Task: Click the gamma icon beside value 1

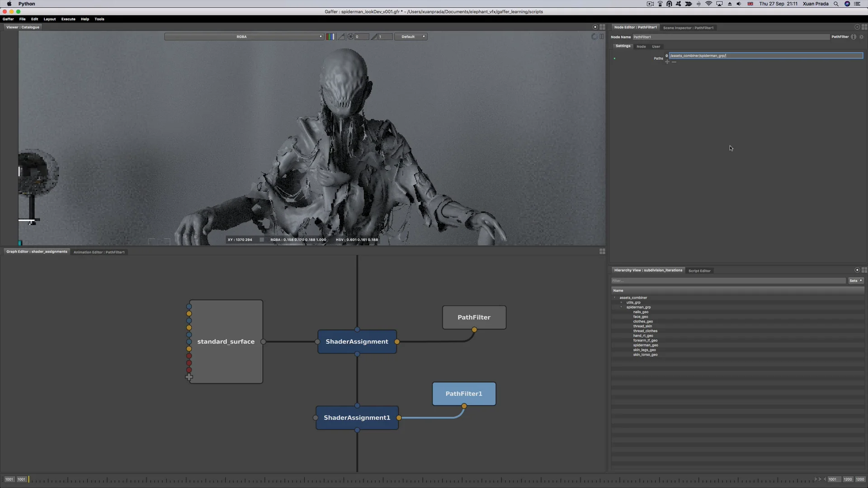Action: 374,37
